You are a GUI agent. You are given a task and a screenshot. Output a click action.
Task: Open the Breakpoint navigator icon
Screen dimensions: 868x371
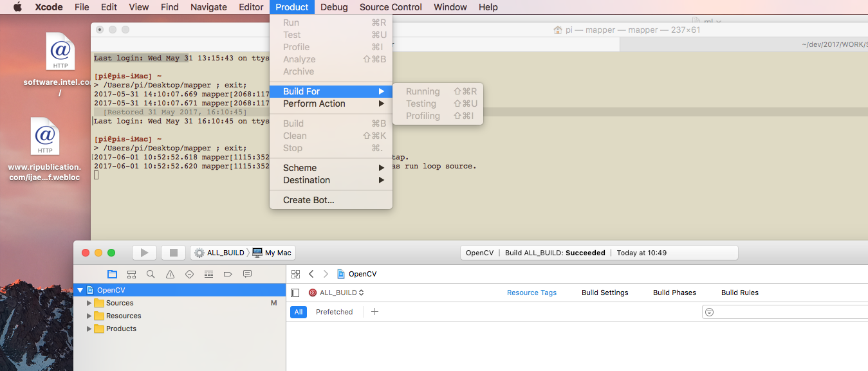tap(228, 274)
